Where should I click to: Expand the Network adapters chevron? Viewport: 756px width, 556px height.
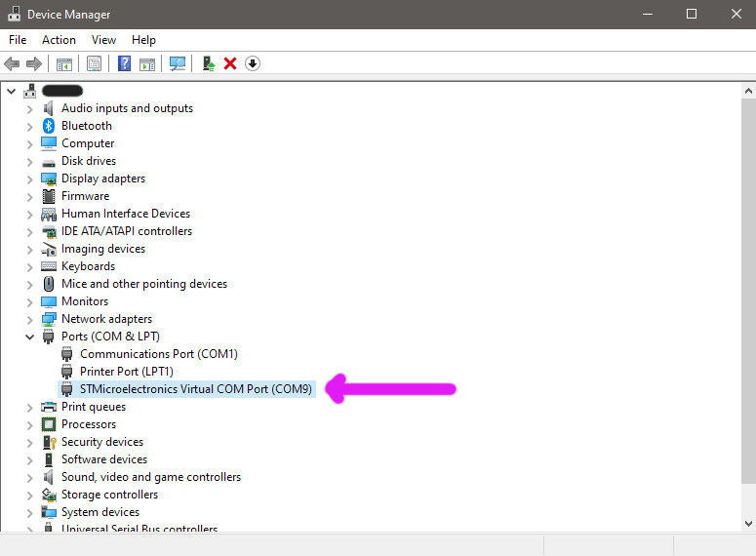click(x=29, y=319)
